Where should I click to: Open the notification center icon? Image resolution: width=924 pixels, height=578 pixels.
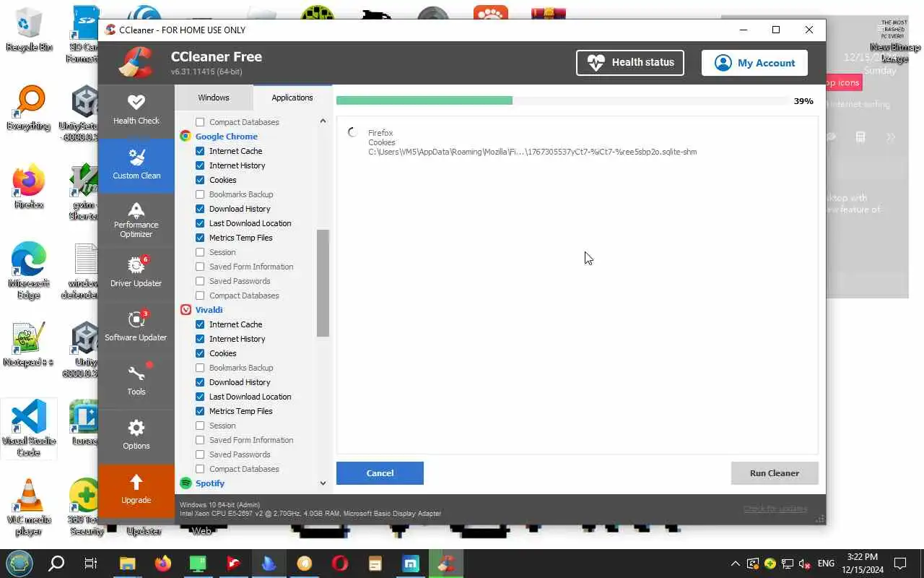click(900, 563)
